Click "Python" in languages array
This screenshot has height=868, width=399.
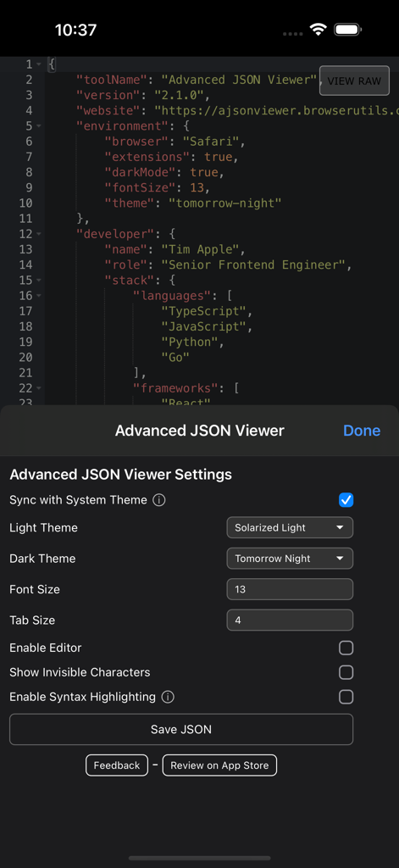point(189,342)
